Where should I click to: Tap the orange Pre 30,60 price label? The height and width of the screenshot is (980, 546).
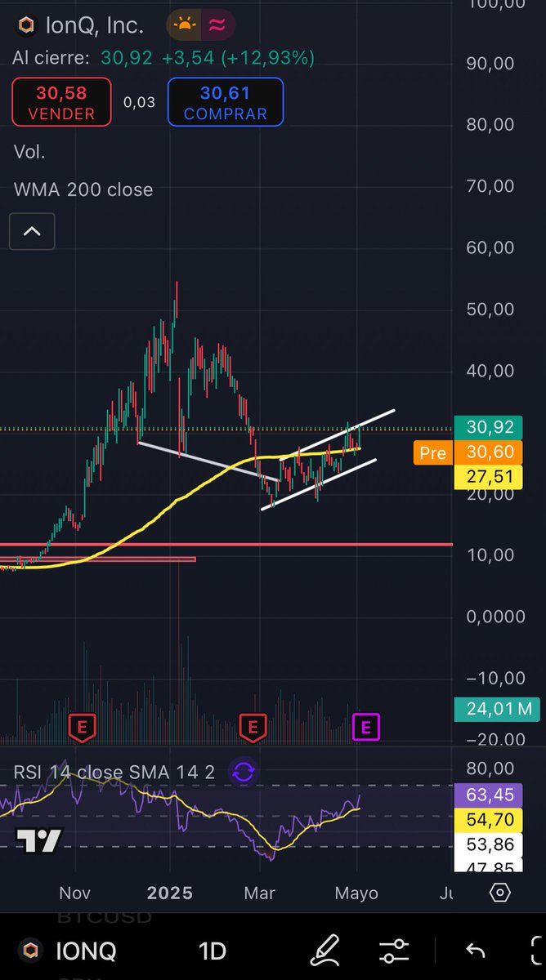pos(467,452)
